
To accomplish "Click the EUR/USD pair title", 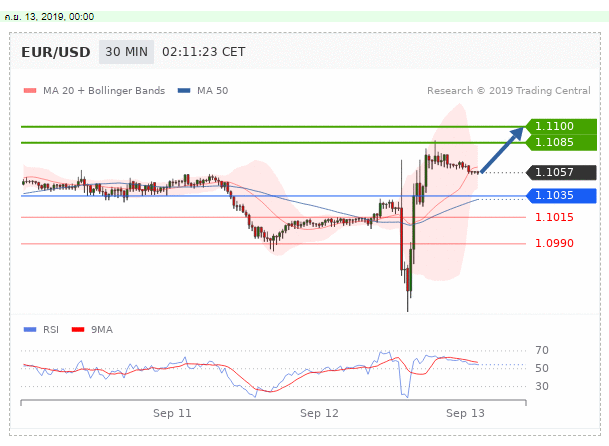I will tap(56, 52).
